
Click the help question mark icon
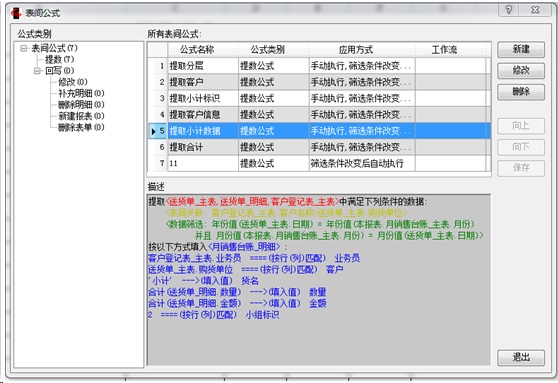click(509, 10)
